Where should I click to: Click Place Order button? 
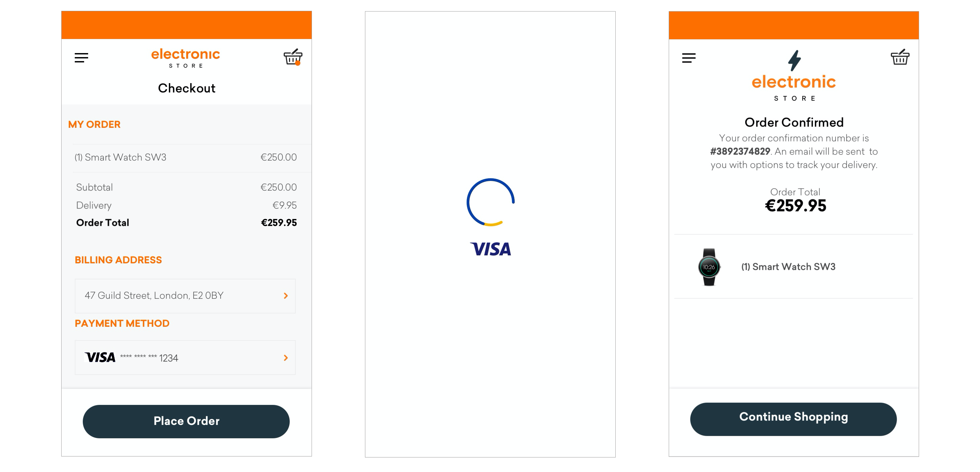[187, 421]
